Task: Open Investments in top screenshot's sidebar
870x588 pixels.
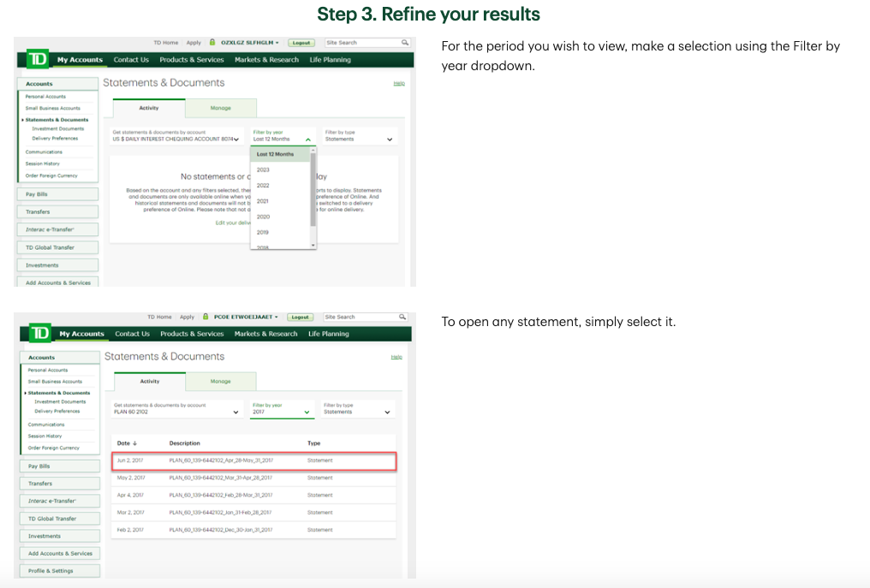Action: point(57,265)
